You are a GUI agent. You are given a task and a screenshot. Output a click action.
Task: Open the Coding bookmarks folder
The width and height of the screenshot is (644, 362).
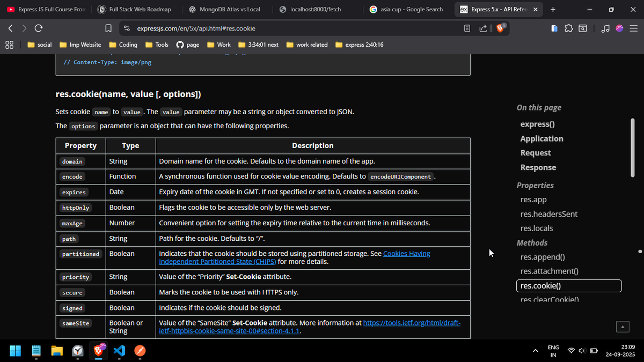pyautogui.click(x=123, y=45)
